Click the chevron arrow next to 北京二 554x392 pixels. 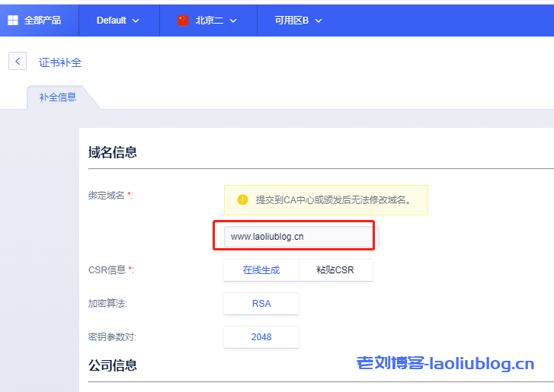tap(233, 21)
